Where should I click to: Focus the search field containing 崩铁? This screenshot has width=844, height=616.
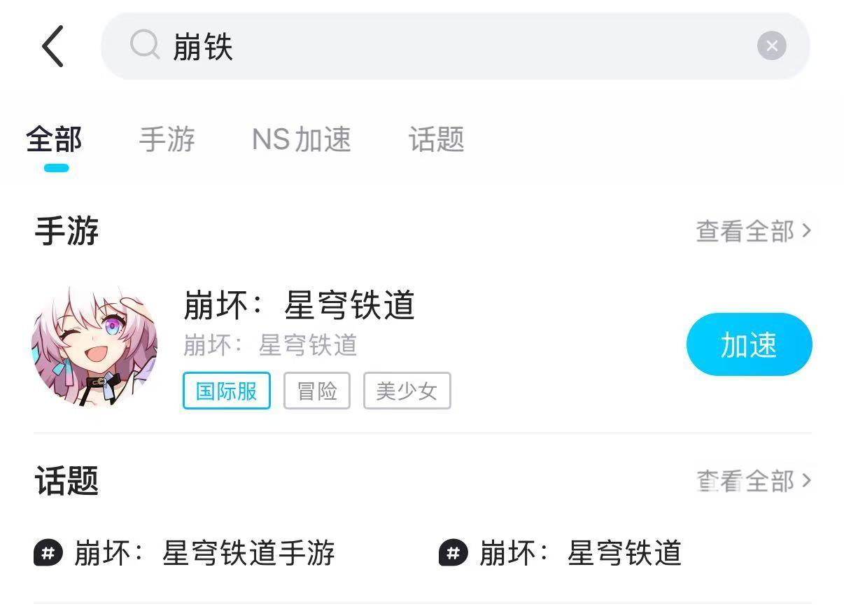tap(455, 46)
